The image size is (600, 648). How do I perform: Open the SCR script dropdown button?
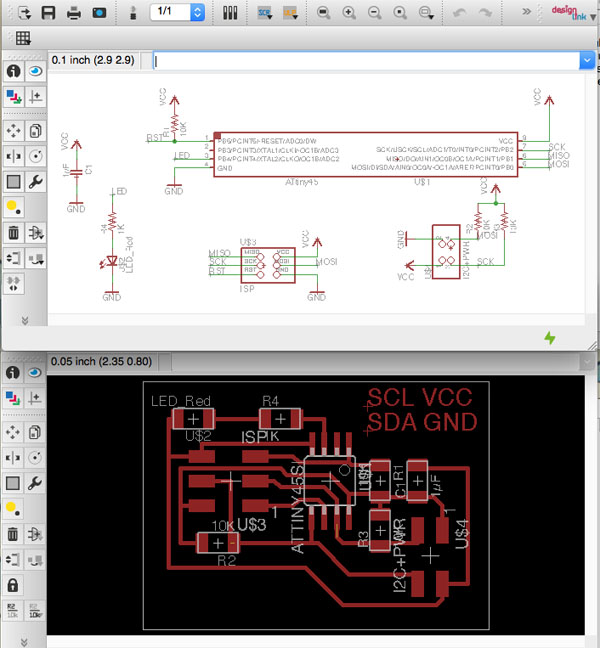(x=265, y=13)
